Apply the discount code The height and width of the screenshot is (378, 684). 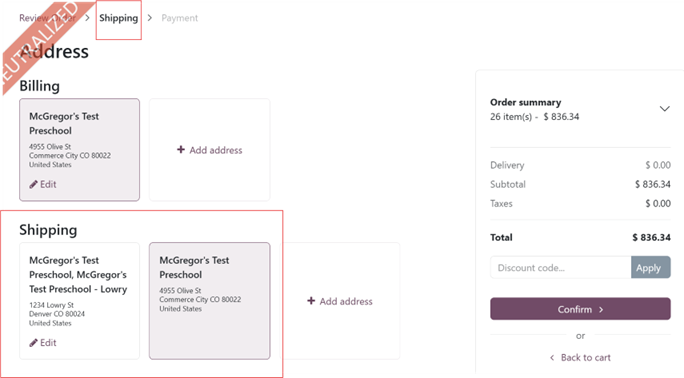[650, 267]
